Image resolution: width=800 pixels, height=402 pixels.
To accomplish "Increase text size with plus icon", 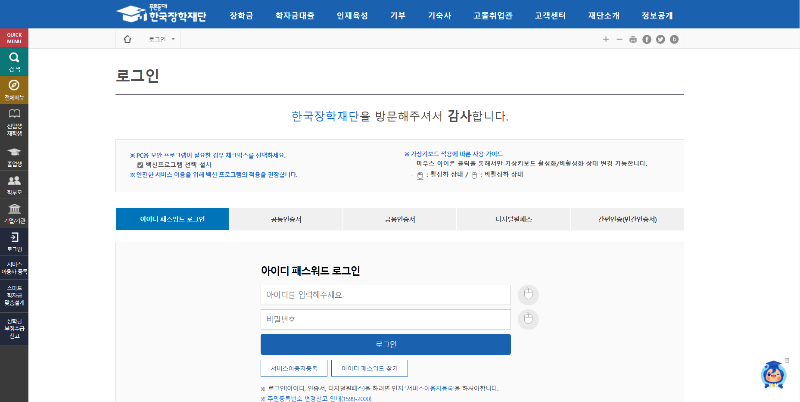I will pos(606,39).
